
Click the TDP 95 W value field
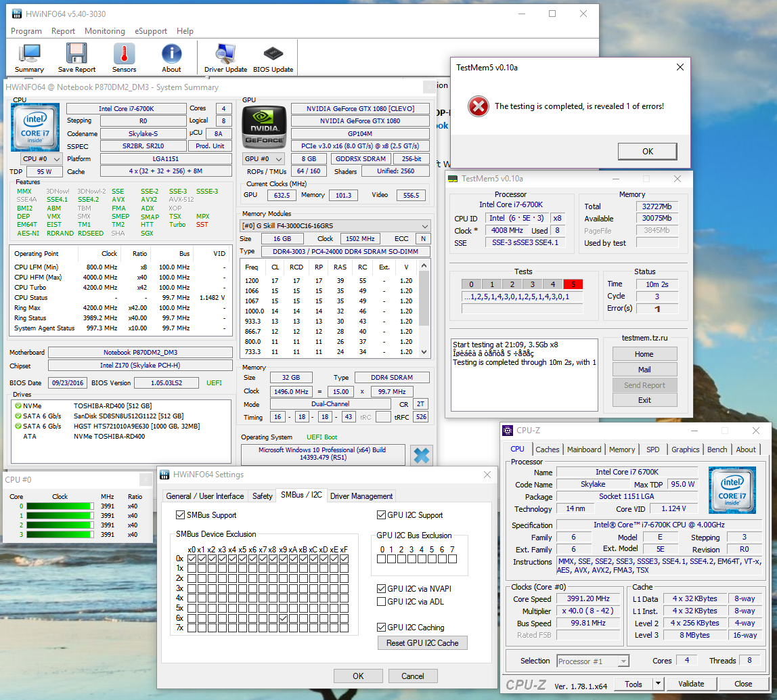(x=44, y=171)
